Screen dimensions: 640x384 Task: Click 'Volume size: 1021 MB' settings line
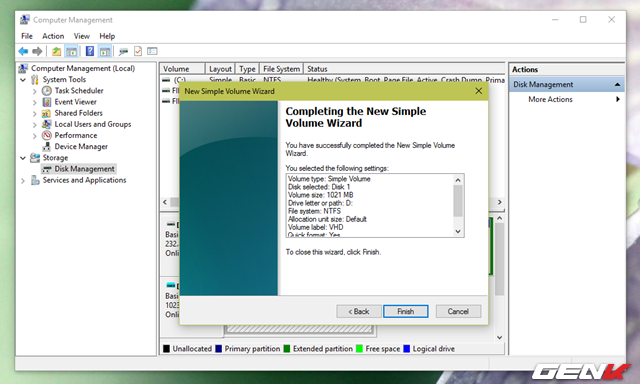[x=320, y=195]
